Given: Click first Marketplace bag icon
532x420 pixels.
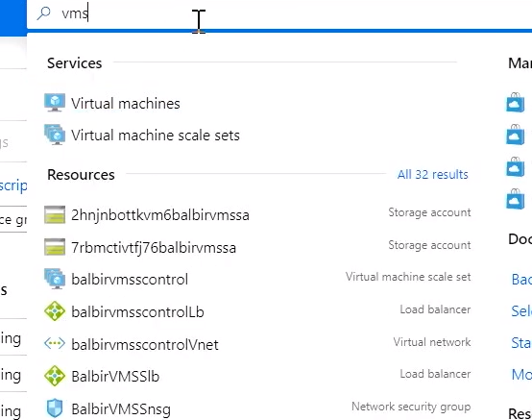Looking at the screenshot, I should tap(516, 102).
